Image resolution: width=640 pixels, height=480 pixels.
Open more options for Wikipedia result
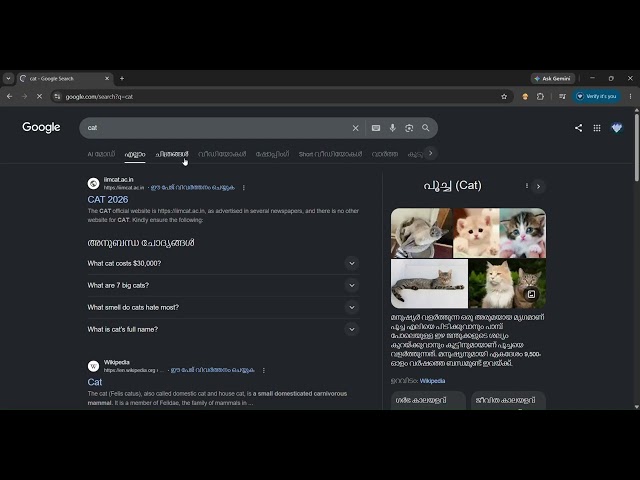point(264,370)
